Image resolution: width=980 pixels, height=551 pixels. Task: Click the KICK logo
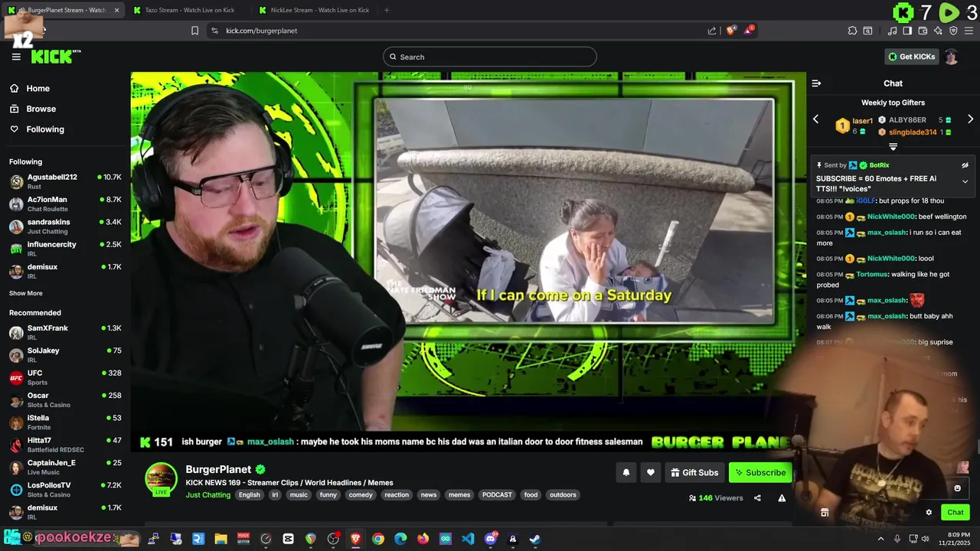point(52,57)
